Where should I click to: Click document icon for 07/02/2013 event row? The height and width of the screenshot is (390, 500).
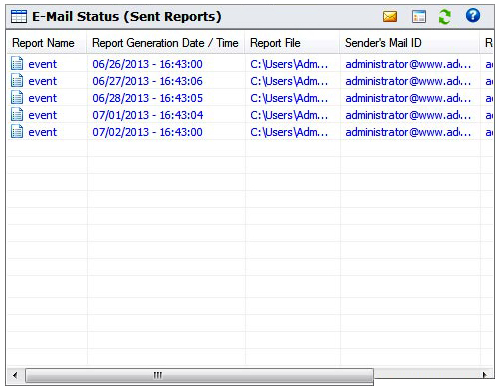(17, 131)
